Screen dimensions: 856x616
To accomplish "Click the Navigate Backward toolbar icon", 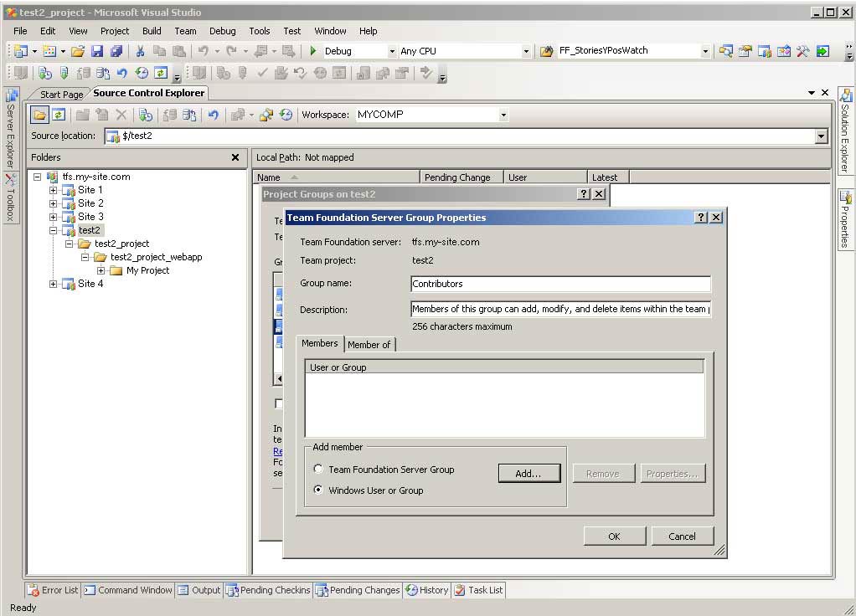I will [x=261, y=51].
